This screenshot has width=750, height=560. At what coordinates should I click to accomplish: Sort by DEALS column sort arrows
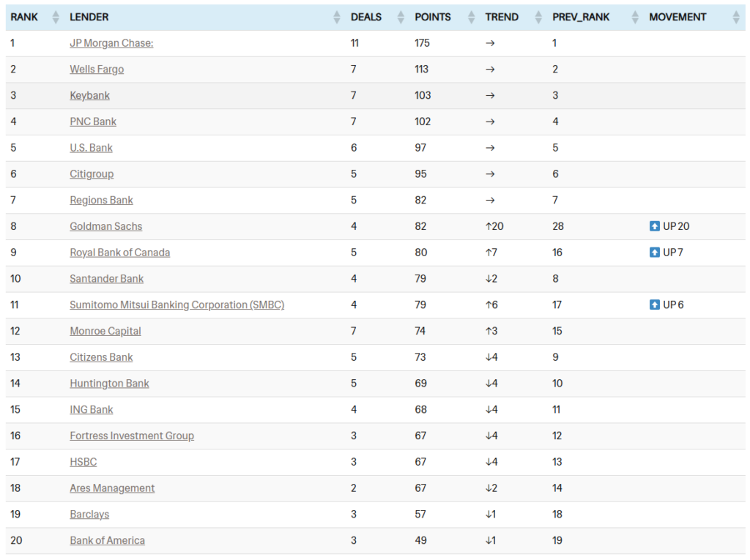point(401,17)
